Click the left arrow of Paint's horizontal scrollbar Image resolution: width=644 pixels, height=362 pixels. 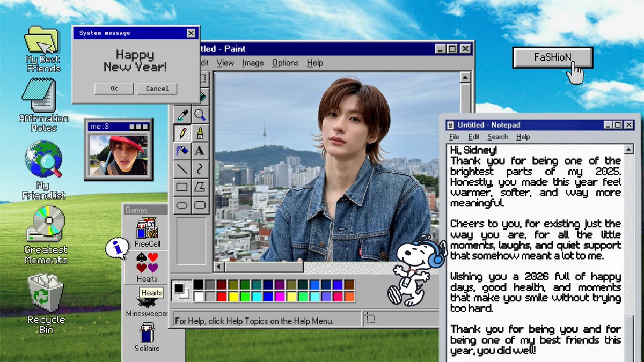[219, 267]
